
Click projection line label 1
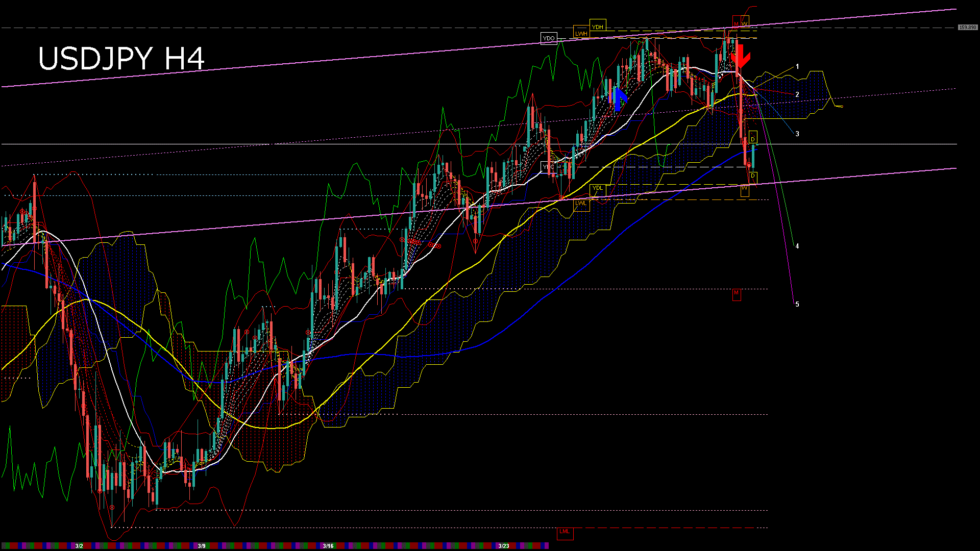[x=797, y=67]
